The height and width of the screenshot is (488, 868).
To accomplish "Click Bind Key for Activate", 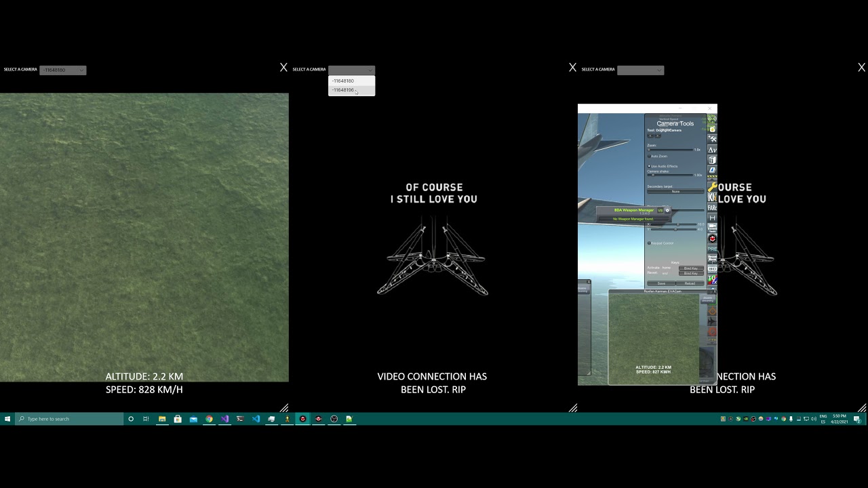I will click(691, 268).
